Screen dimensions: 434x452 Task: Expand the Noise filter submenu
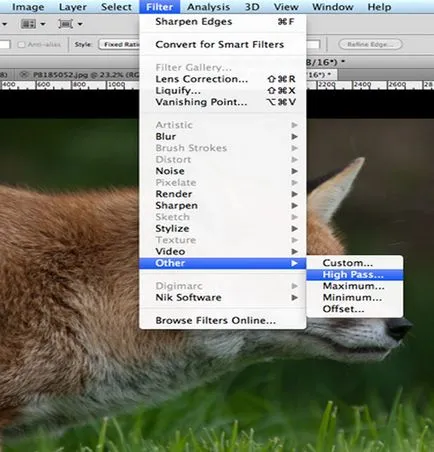tap(223, 171)
